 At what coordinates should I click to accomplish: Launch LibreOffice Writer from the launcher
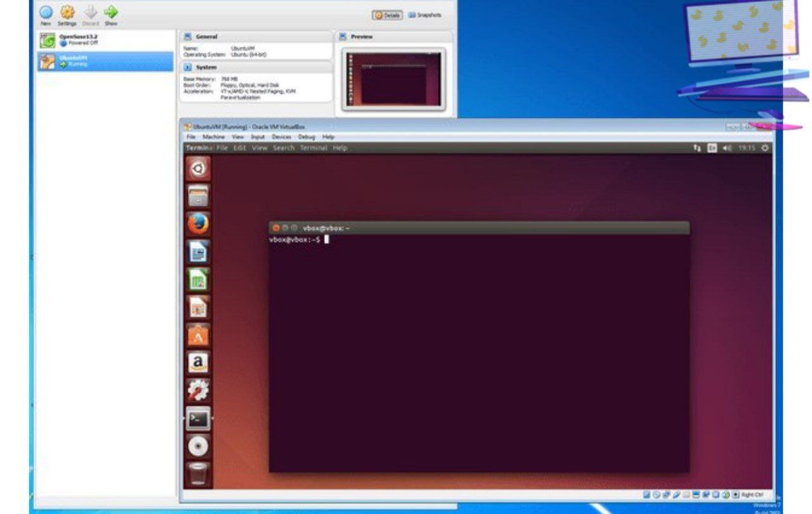[199, 252]
